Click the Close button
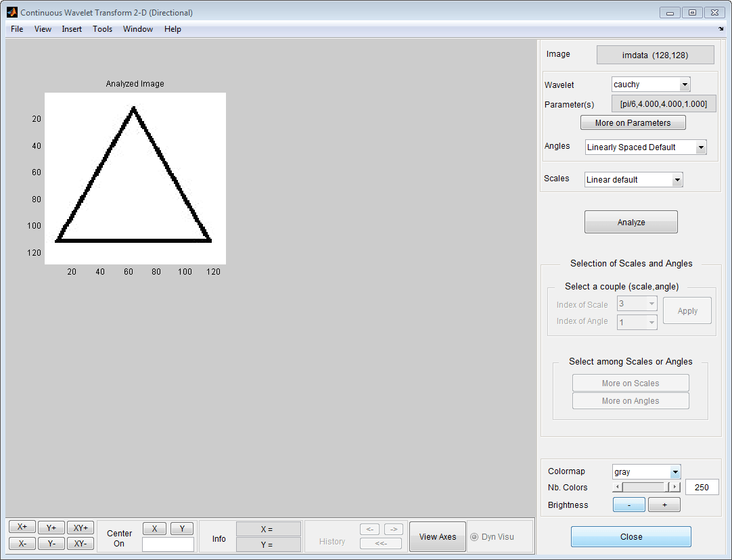732x560 pixels. (x=631, y=537)
